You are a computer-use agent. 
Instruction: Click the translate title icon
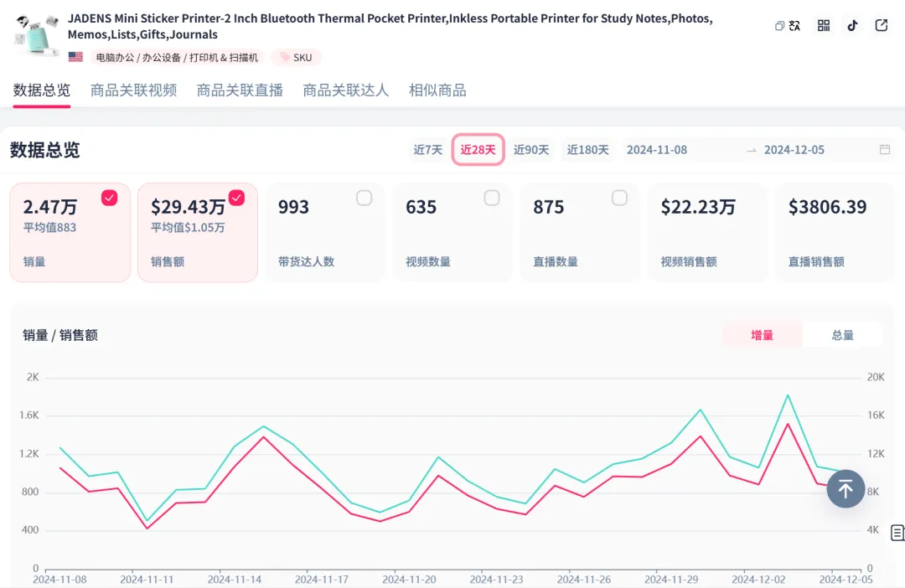click(x=794, y=26)
